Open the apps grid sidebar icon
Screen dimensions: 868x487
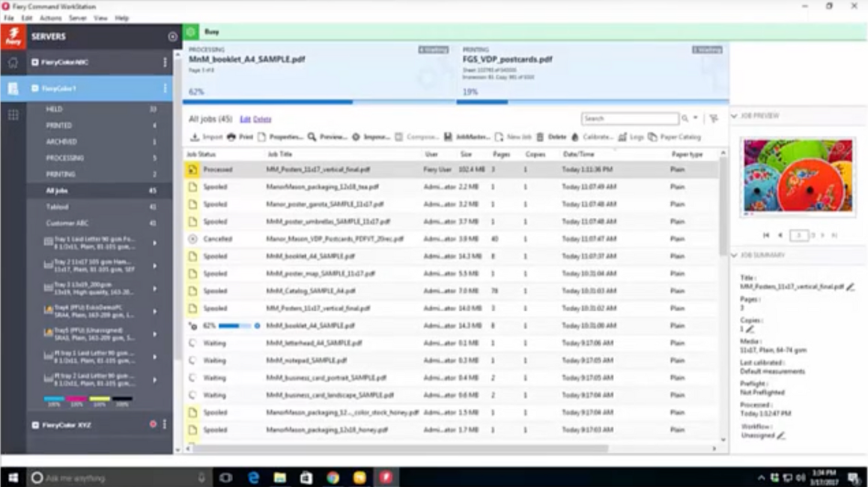[x=13, y=115]
